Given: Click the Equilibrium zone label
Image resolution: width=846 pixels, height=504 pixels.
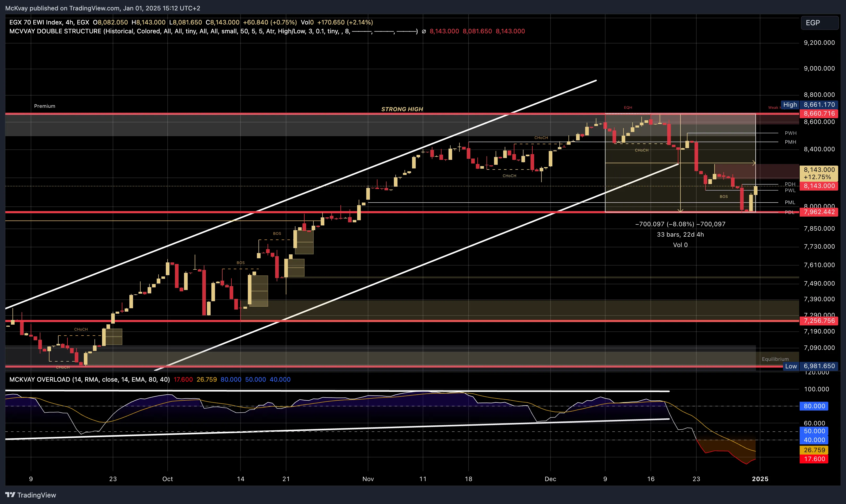Looking at the screenshot, I should pos(775,359).
